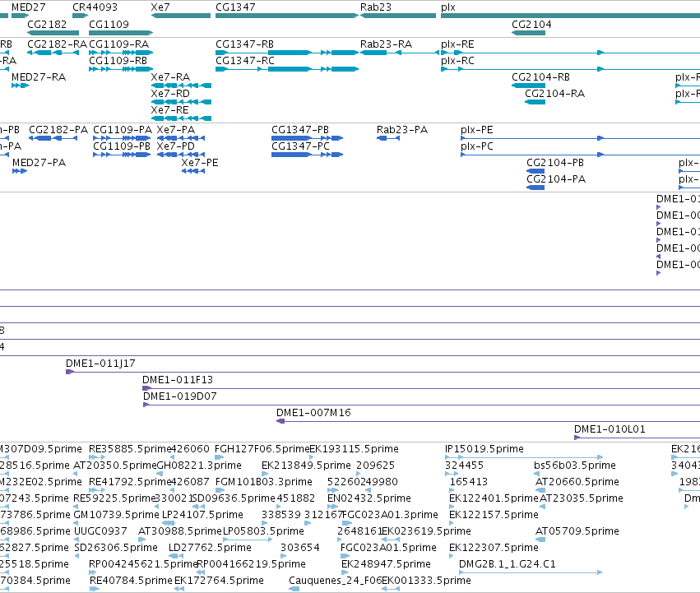
Task: Click protein Xe7-PD
Action: pos(181,155)
